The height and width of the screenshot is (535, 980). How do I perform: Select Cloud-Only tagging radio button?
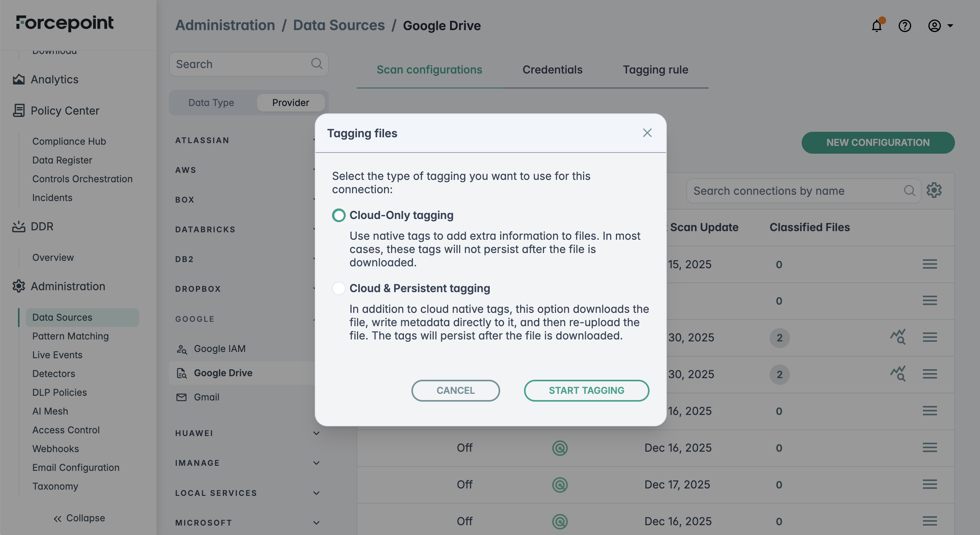(339, 215)
